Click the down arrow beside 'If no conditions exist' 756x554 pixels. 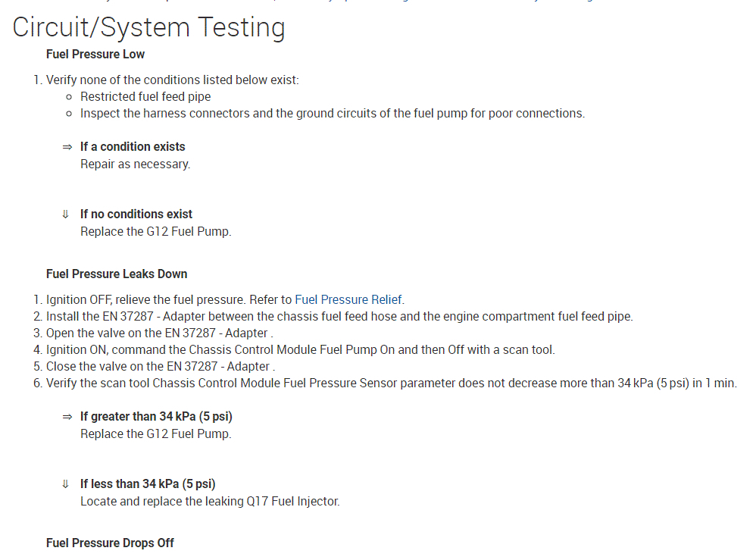click(x=66, y=214)
